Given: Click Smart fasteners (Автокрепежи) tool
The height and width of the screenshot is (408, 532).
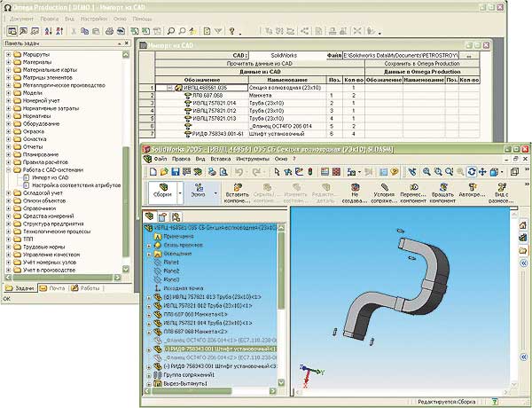Looking at the screenshot, I should (x=472, y=190).
